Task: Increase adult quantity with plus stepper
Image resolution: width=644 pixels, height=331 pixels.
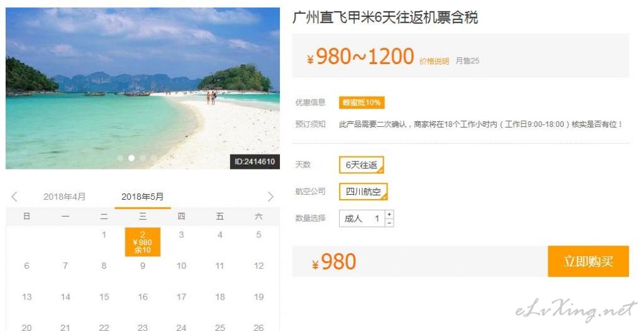Action: (389, 214)
